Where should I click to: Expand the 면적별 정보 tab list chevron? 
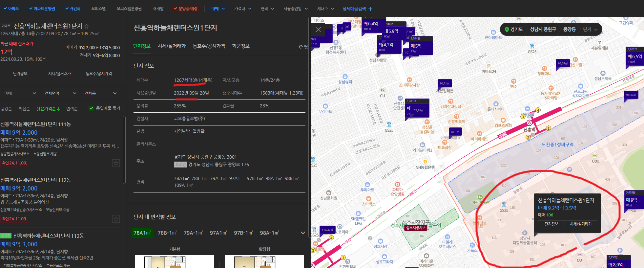coord(303,233)
